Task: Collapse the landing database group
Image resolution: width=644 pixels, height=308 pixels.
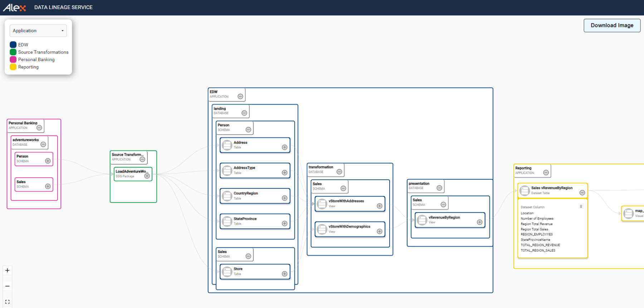Action: point(244,113)
